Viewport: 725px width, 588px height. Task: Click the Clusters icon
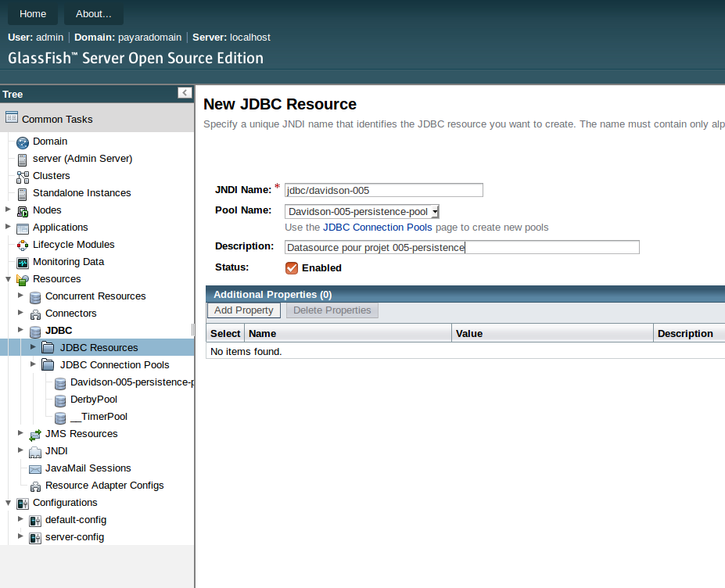pyautogui.click(x=22, y=177)
